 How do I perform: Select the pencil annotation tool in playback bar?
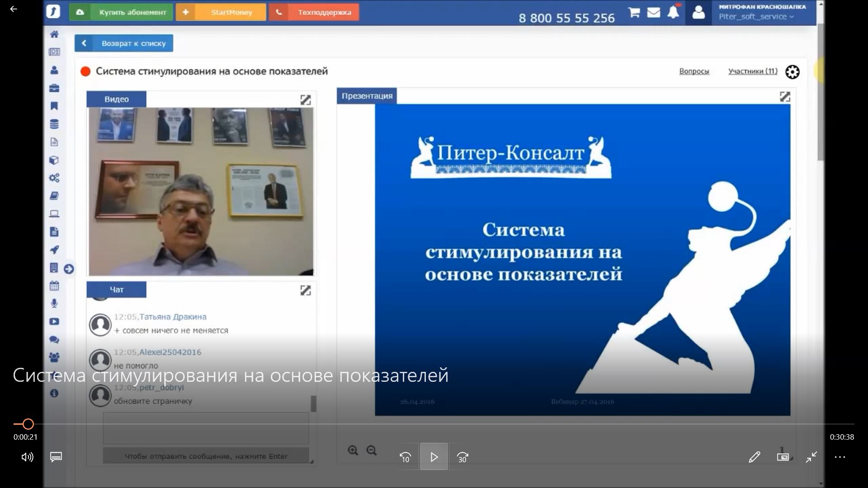[754, 457]
